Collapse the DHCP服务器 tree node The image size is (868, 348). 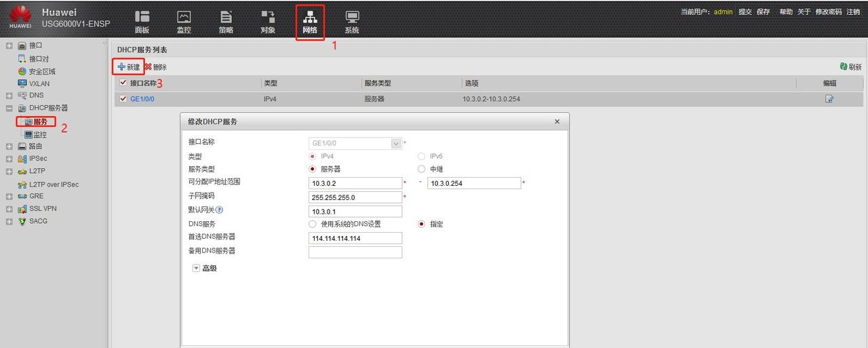click(9, 108)
